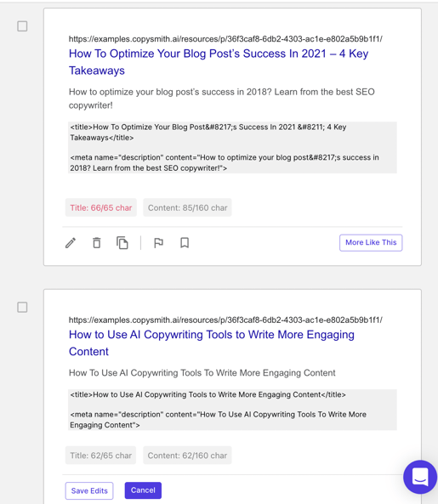Click the second result's copysmith URL

tap(225, 320)
